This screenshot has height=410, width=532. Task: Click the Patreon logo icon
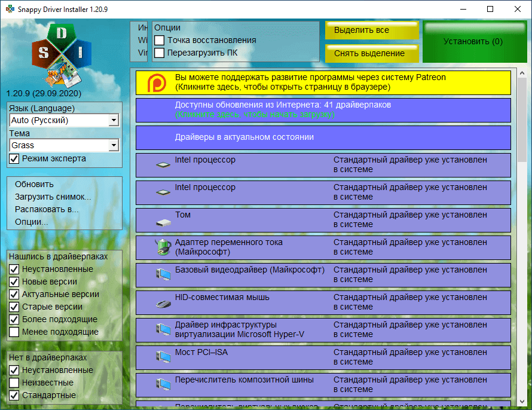point(157,82)
